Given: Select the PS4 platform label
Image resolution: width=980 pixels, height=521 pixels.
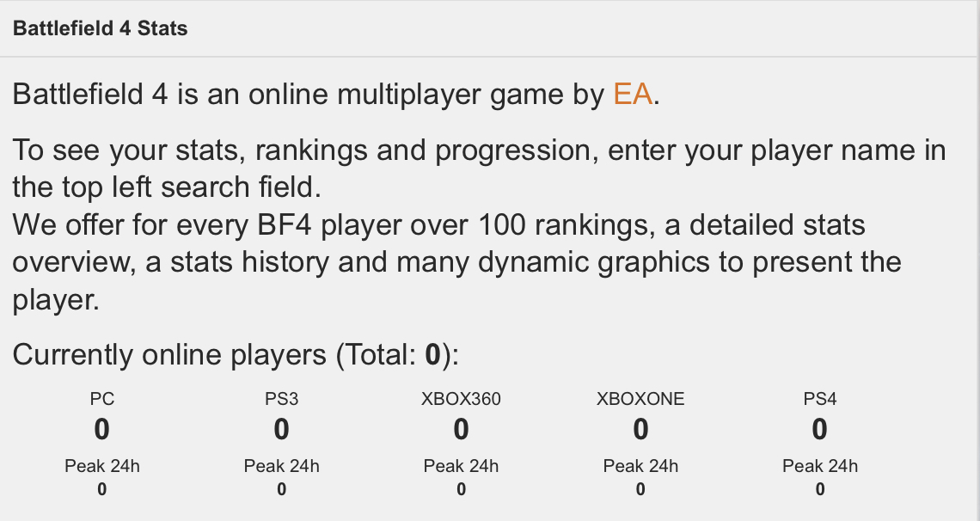Looking at the screenshot, I should click(x=820, y=399).
